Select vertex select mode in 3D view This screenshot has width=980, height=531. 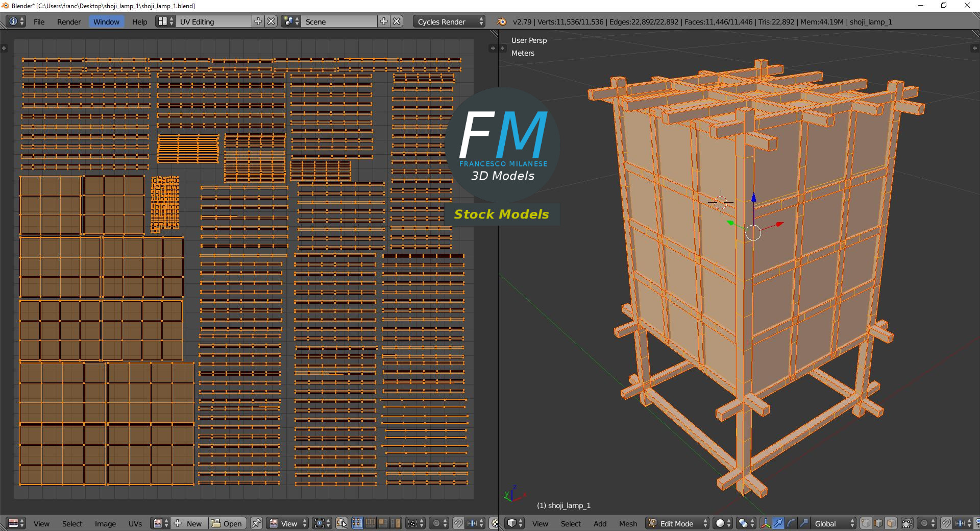point(866,523)
